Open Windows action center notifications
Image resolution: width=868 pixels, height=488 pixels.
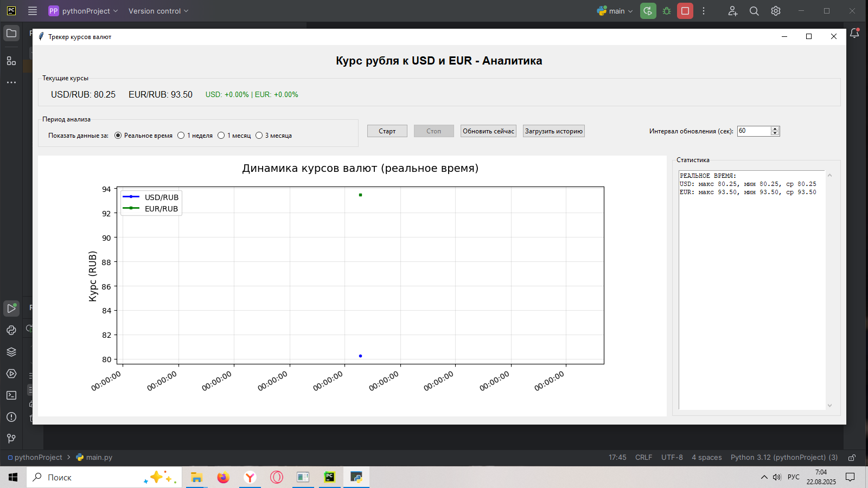pos(850,477)
